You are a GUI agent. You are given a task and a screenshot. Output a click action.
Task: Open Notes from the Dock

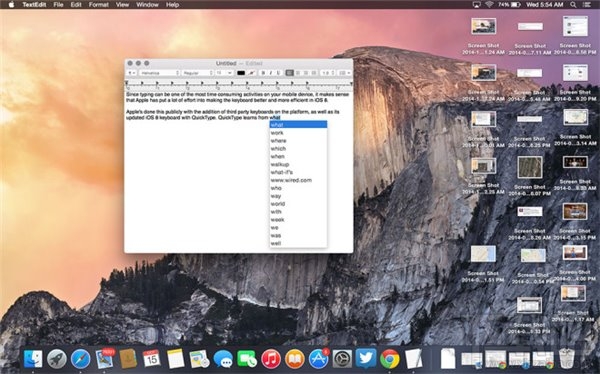[x=176, y=359]
